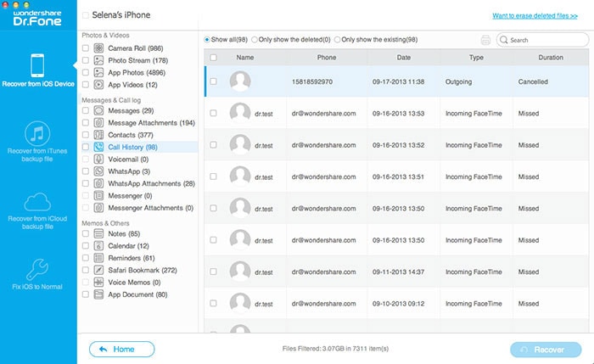Image resolution: width=594 pixels, height=364 pixels.
Task: Select the Fix iOS to Normal wrench icon
Action: (x=37, y=269)
